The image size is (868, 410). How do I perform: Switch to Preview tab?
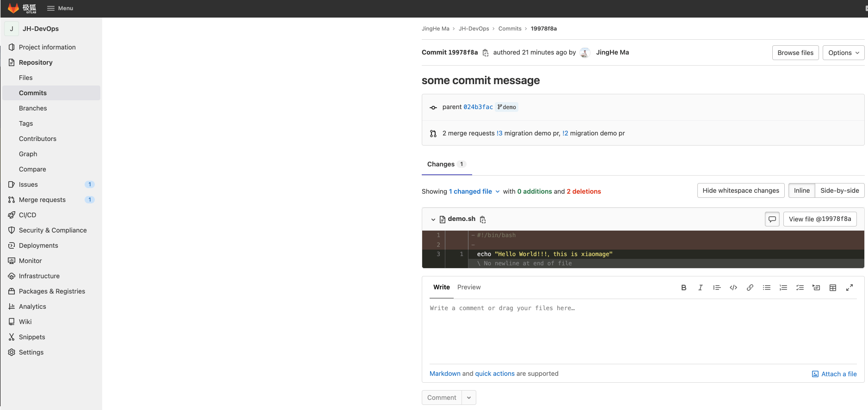[x=469, y=287]
